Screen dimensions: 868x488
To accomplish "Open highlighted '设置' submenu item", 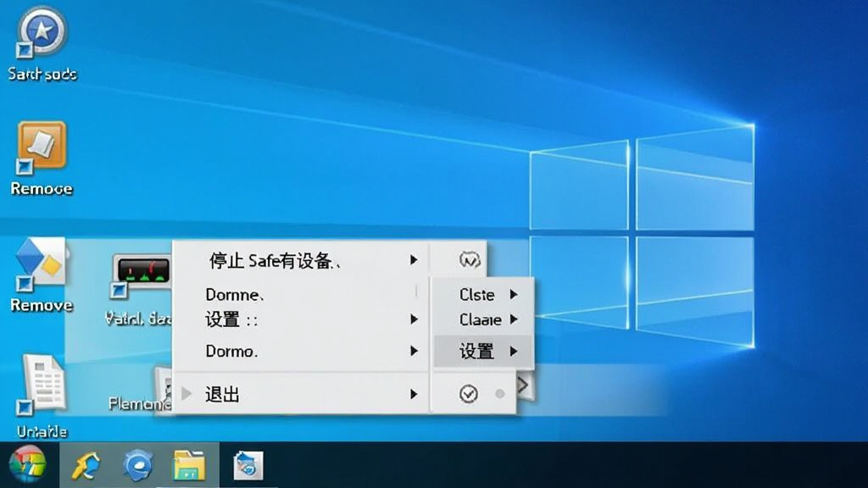I will tap(482, 351).
